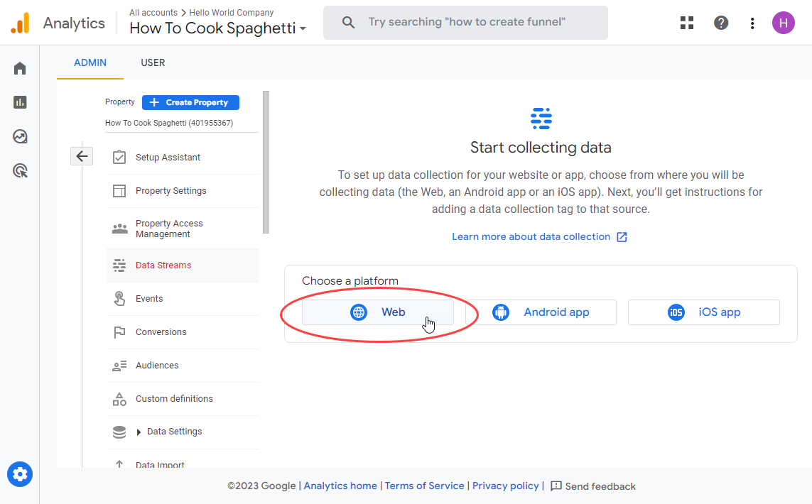Open Advertising icon in left sidebar
The width and height of the screenshot is (812, 504).
(20, 170)
